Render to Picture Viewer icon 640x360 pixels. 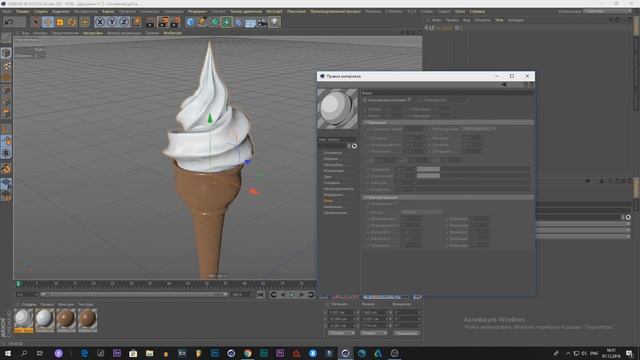(x=163, y=22)
